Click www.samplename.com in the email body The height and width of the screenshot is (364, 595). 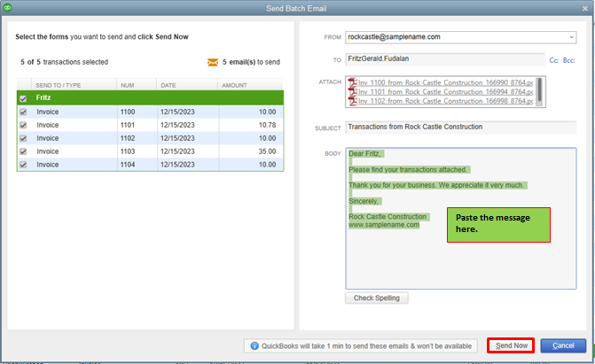click(x=384, y=225)
